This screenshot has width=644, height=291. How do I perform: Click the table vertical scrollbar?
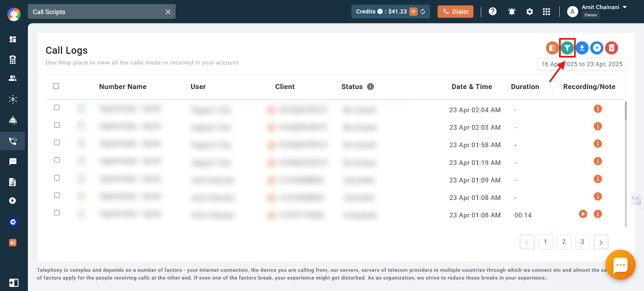point(625,111)
